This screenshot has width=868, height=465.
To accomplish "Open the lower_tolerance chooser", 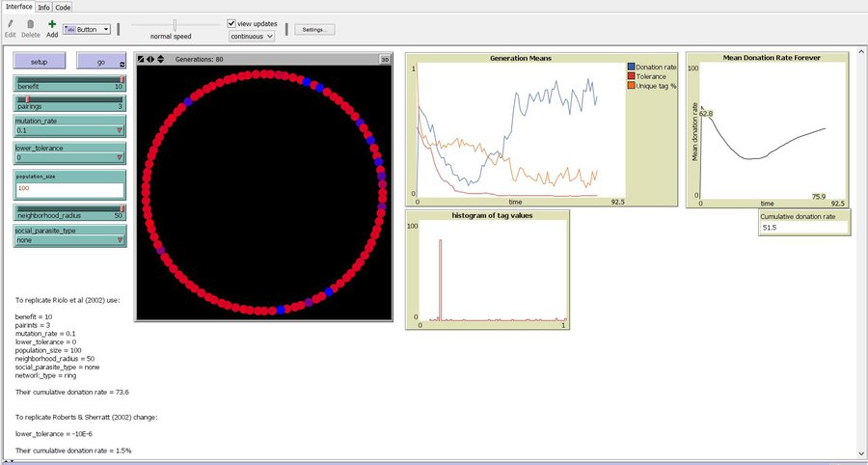I will (119, 157).
